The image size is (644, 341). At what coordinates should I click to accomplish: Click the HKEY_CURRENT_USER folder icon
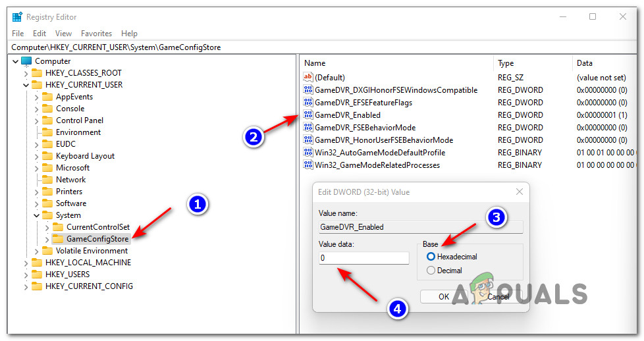click(37, 85)
